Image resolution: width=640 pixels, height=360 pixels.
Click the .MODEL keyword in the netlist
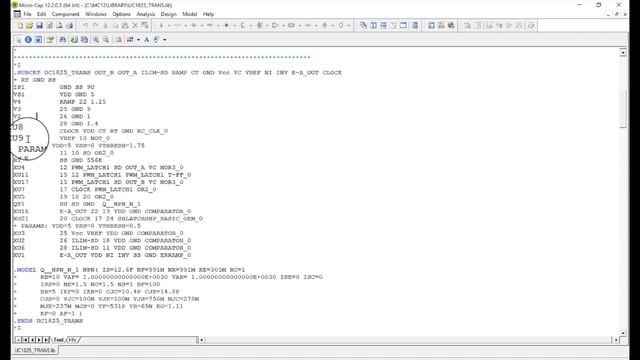[x=25, y=270]
